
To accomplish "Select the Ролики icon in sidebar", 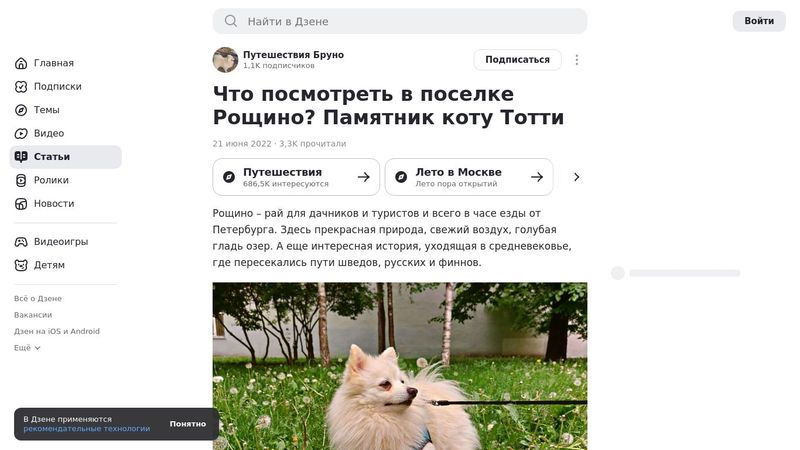I will pyautogui.click(x=21, y=181).
